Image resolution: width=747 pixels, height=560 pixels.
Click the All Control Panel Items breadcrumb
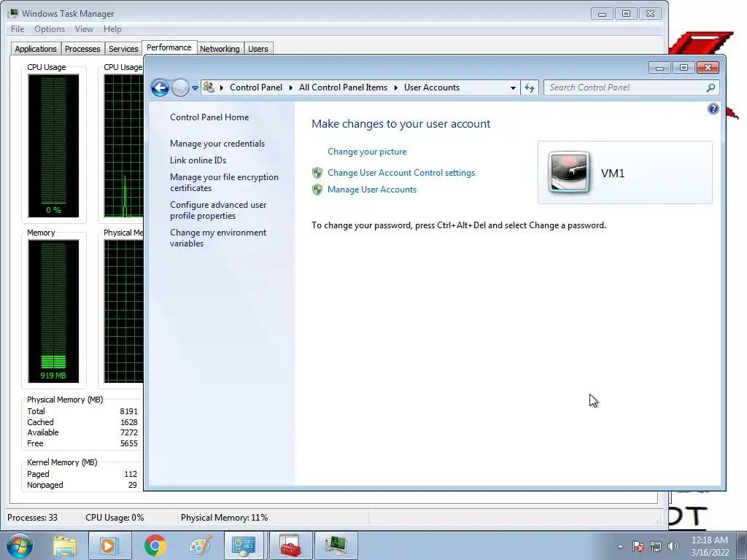click(343, 87)
